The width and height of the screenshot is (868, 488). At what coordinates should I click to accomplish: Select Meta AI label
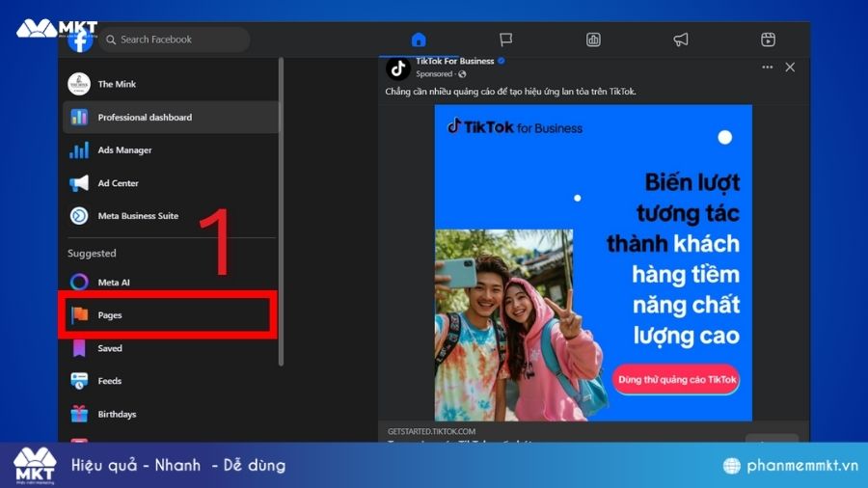tap(114, 283)
